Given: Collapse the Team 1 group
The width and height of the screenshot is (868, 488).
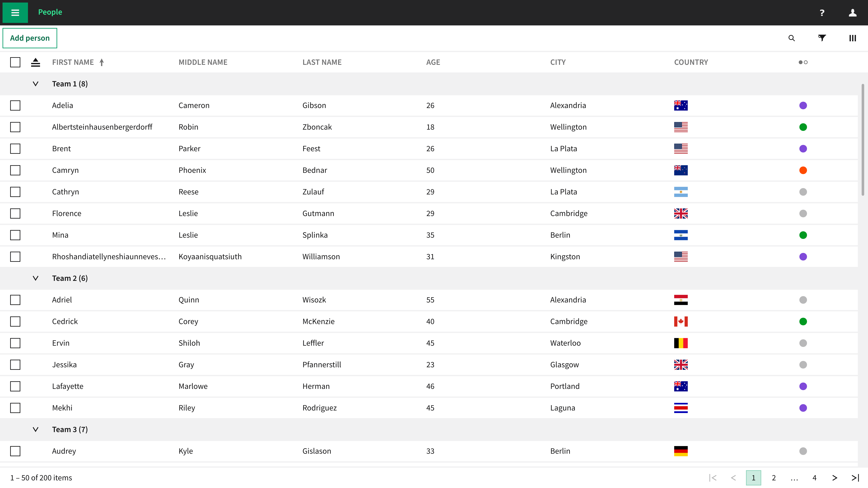Looking at the screenshot, I should coord(35,84).
